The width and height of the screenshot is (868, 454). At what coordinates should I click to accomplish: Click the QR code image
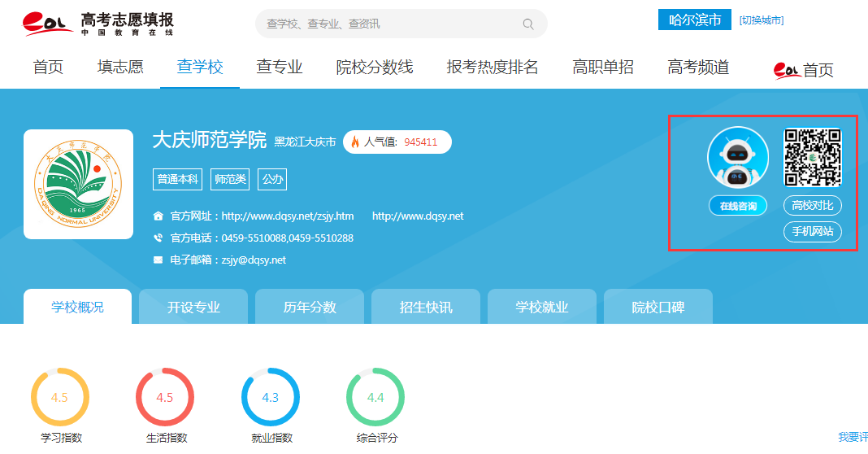click(x=813, y=157)
